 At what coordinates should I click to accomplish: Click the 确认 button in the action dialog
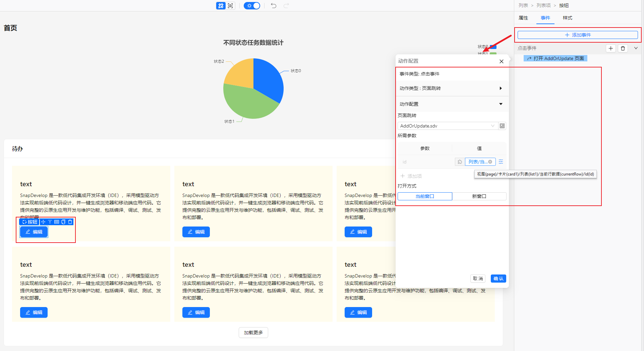tap(498, 279)
